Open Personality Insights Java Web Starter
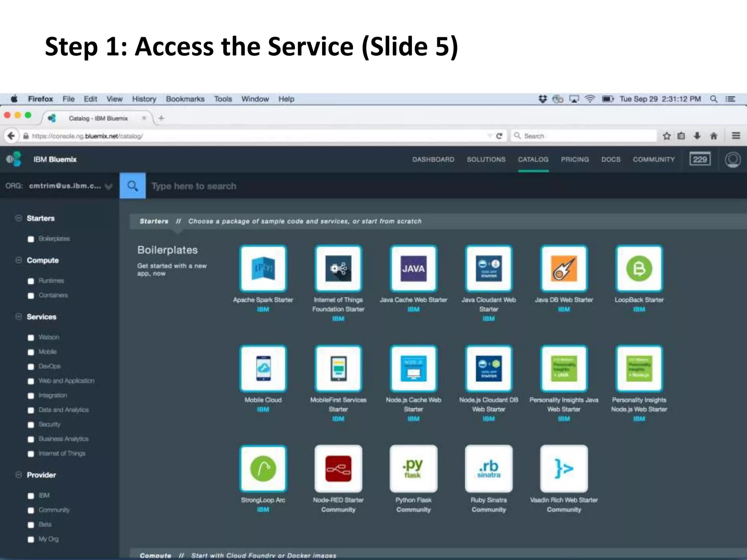747x560 pixels. click(x=564, y=369)
